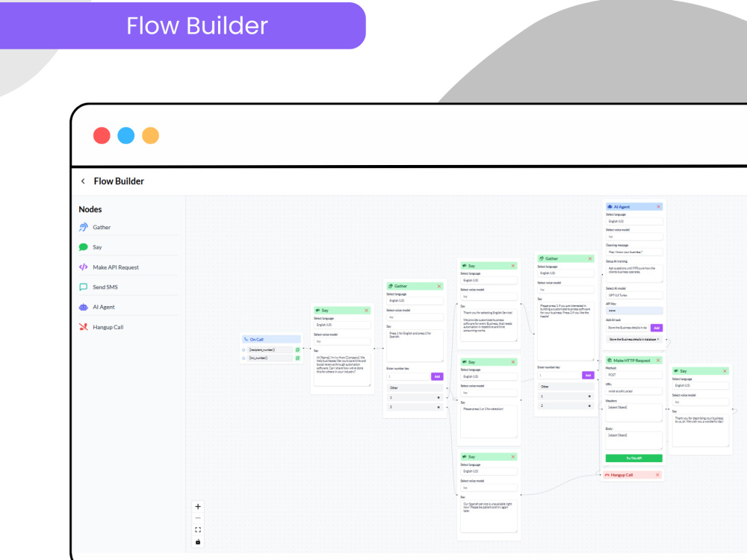Viewport: 747px width, 560px height.
Task: Choose Send SMS in Nodes list
Action: coord(128,287)
